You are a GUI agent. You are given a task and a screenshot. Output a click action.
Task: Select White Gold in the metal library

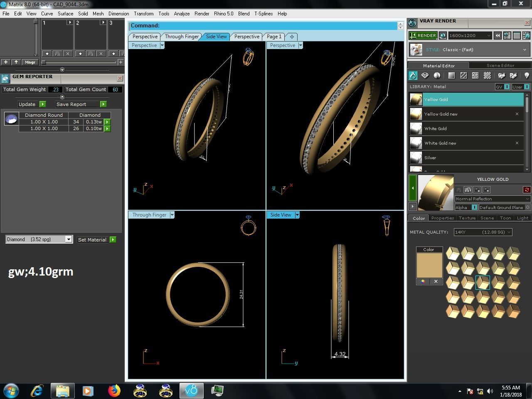466,128
